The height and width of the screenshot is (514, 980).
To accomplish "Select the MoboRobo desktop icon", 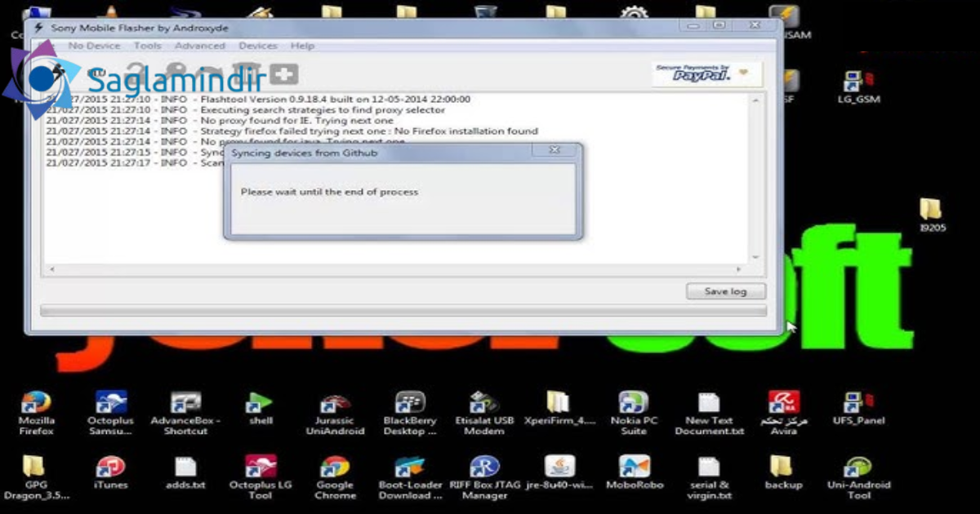I will (x=634, y=472).
